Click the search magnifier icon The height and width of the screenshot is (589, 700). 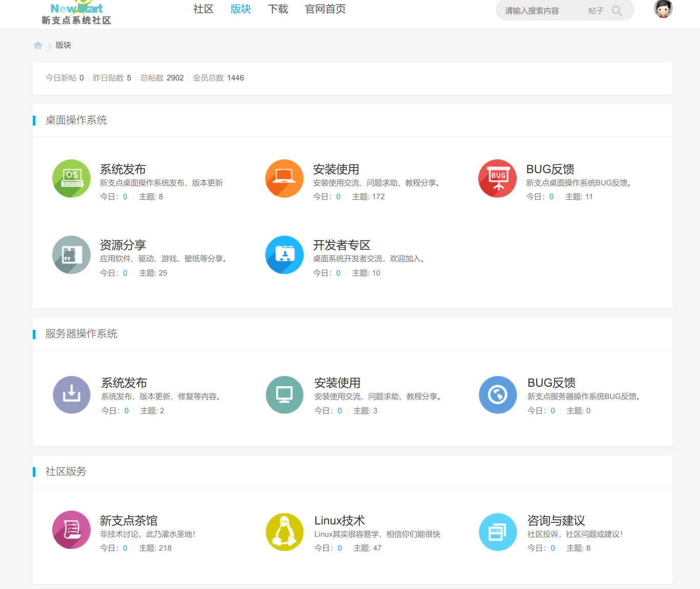pyautogui.click(x=617, y=10)
